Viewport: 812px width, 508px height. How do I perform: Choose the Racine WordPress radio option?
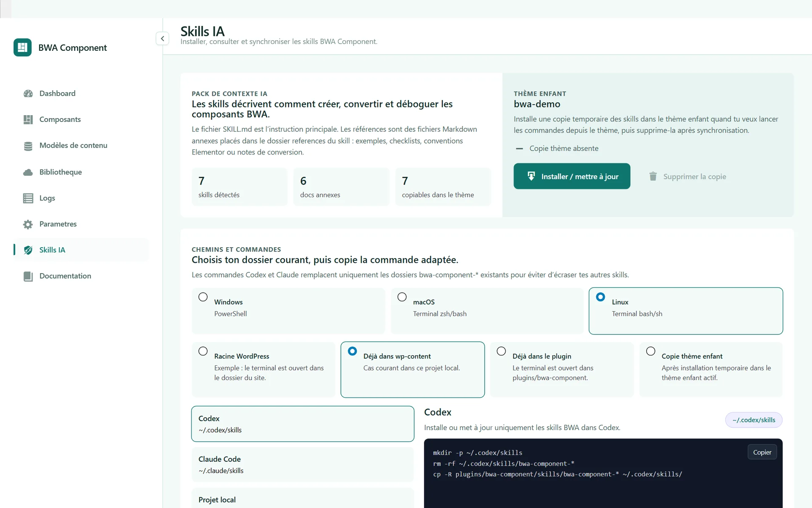click(203, 351)
